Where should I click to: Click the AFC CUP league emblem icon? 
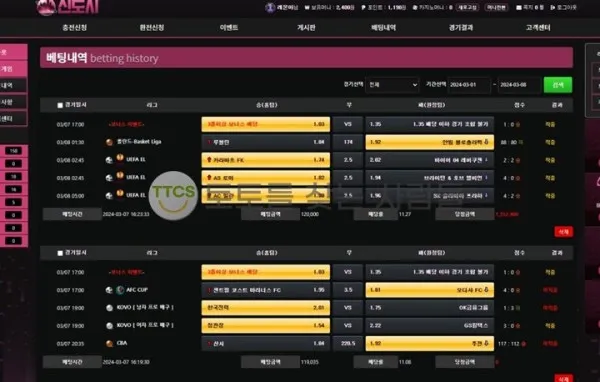pyautogui.click(x=120, y=290)
